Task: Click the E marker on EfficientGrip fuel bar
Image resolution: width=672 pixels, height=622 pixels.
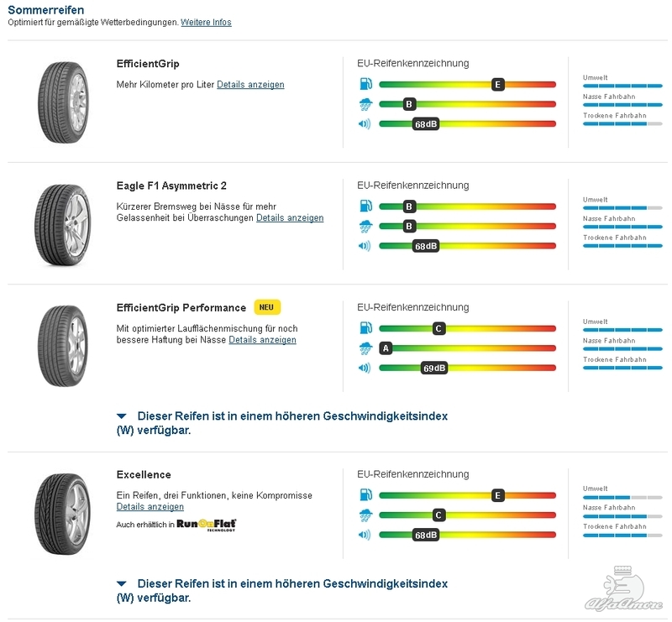Action: pos(497,85)
